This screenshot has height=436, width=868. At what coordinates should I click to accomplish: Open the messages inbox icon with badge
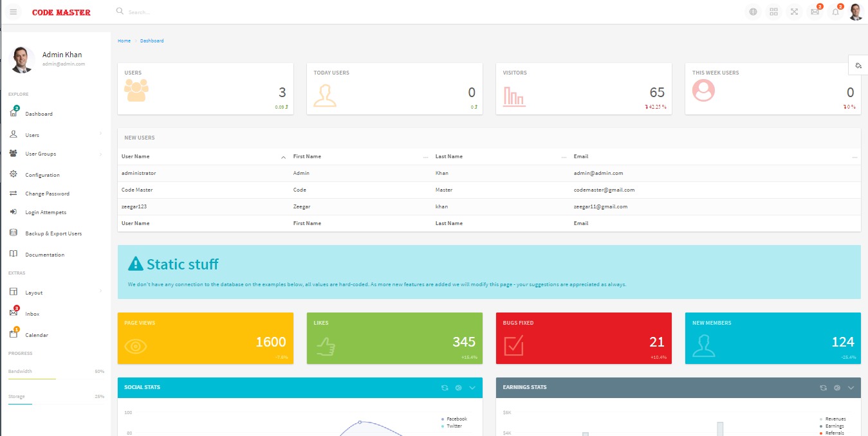(815, 12)
